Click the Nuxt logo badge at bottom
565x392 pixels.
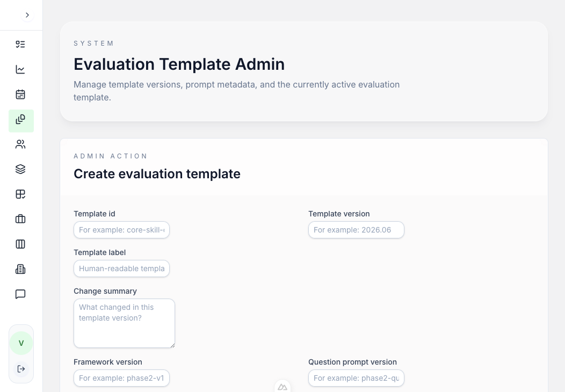[282, 387]
